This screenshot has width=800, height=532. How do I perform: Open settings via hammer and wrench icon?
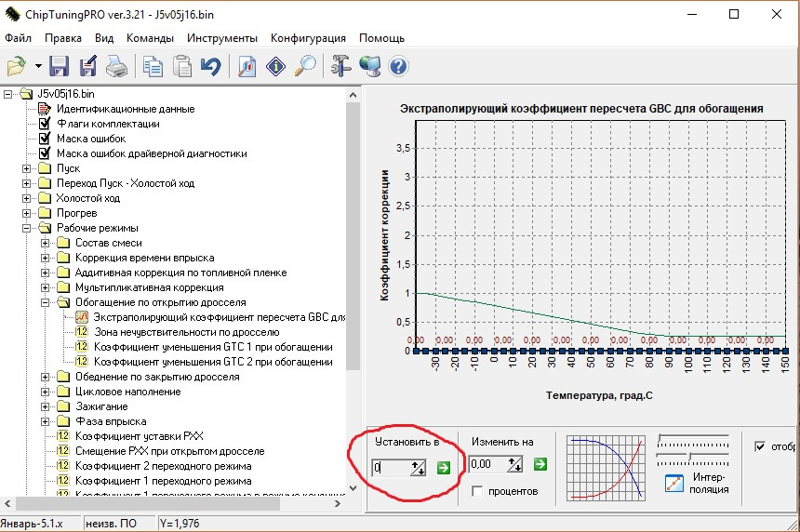[341, 66]
